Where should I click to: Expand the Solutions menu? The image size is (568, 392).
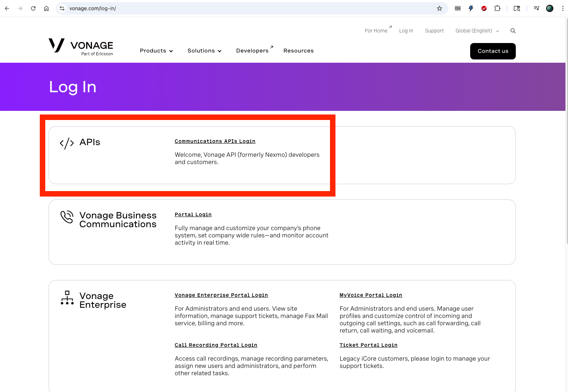[x=204, y=51]
